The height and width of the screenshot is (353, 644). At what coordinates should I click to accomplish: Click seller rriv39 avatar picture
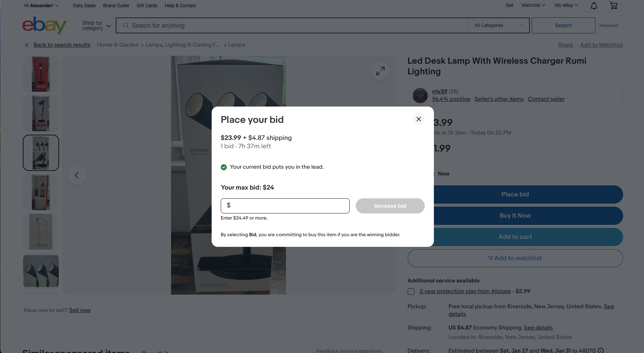[x=420, y=96]
